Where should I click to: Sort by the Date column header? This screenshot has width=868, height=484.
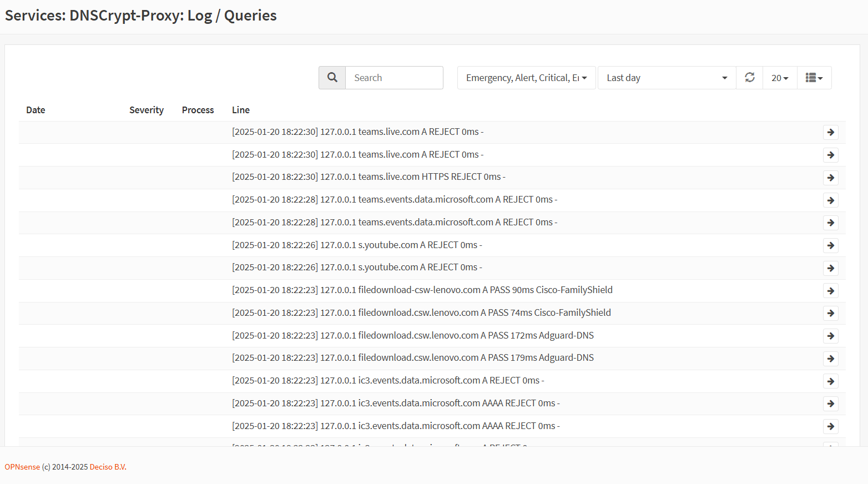[36, 110]
